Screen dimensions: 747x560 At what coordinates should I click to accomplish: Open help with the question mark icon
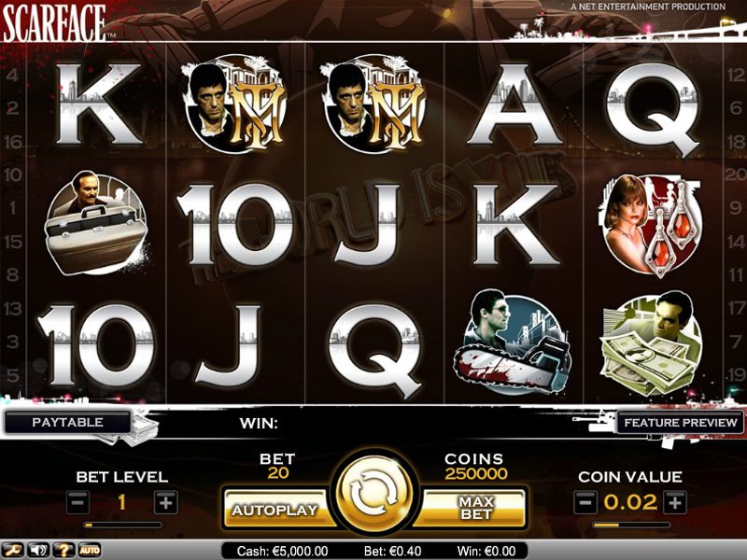tap(63, 550)
